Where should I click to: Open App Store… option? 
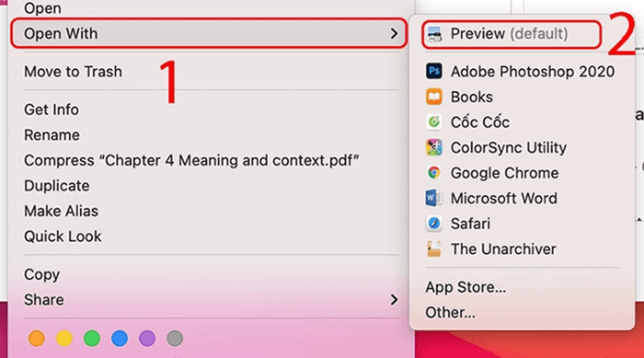point(466,287)
